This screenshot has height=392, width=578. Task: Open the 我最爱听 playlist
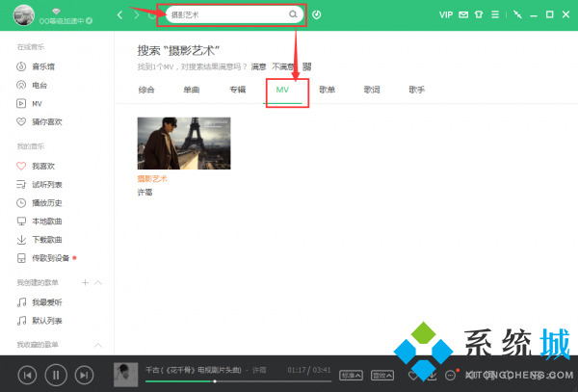pyautogui.click(x=39, y=302)
